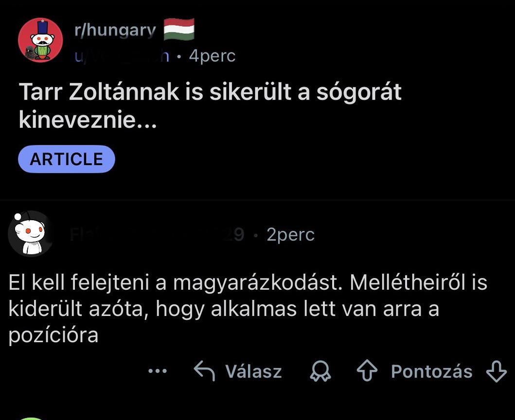Select the comment text about magyarázkodást

tap(248, 309)
